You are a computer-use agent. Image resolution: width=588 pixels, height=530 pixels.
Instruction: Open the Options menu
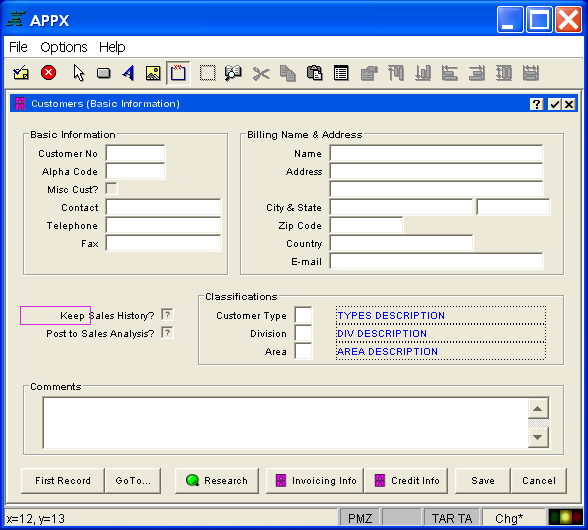[x=64, y=47]
